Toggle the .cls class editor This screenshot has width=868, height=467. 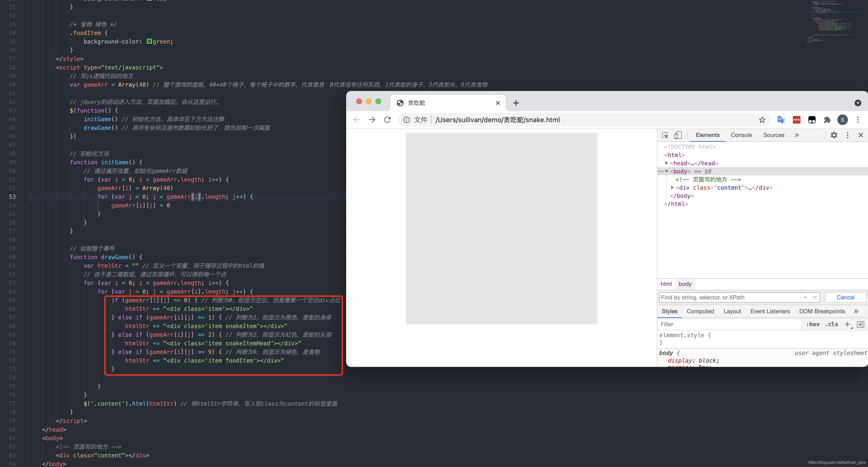pos(831,324)
